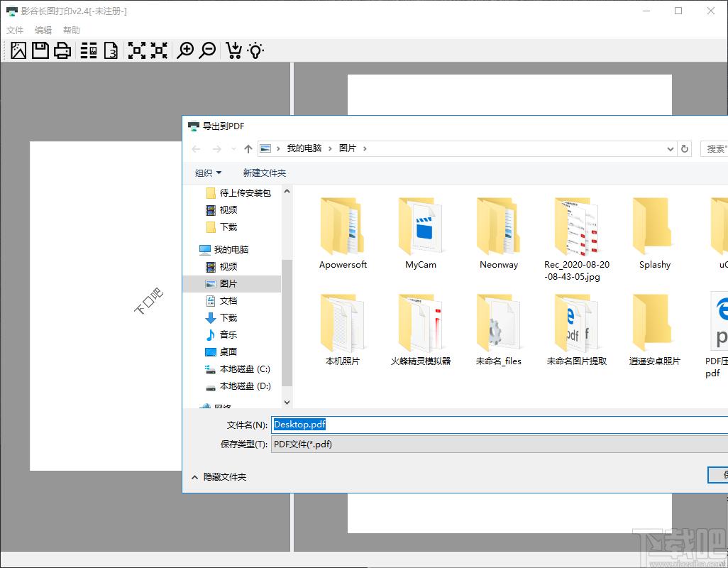This screenshot has width=728, height=568.
Task: Select 下载 under 我的电脑
Action: click(x=221, y=317)
